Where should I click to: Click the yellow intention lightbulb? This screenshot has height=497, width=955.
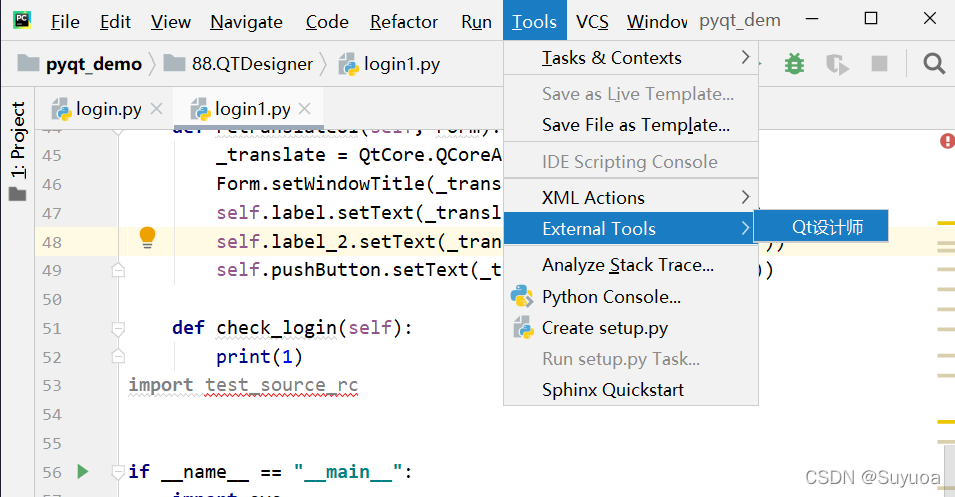coord(147,238)
